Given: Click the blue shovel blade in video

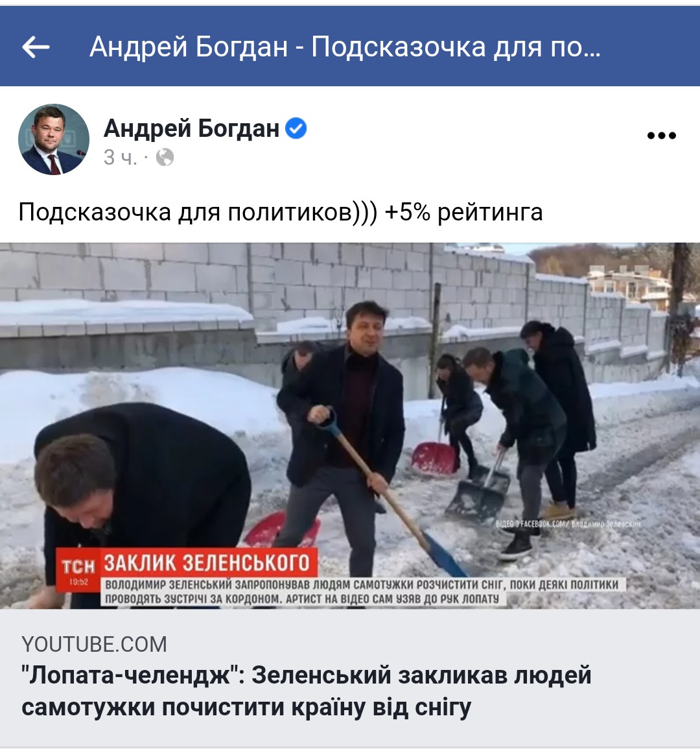Looking at the screenshot, I should [445, 556].
